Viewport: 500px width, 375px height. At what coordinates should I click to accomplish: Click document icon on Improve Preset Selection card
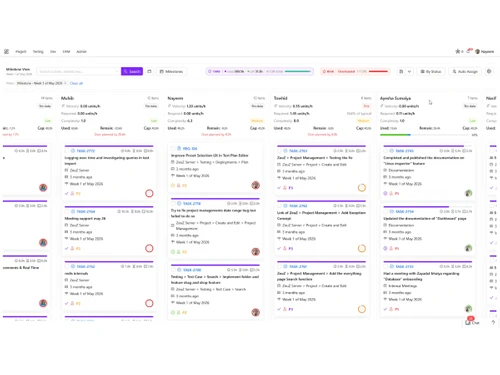179,148
